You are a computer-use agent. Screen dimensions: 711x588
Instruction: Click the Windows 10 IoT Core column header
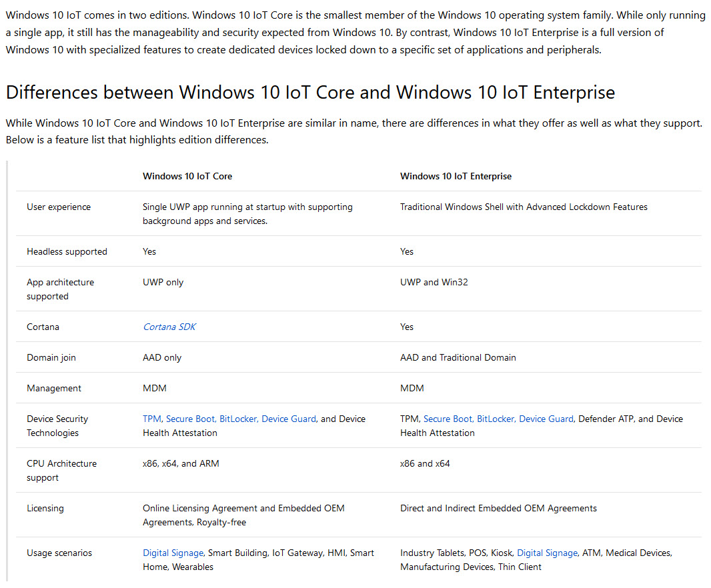click(x=187, y=177)
